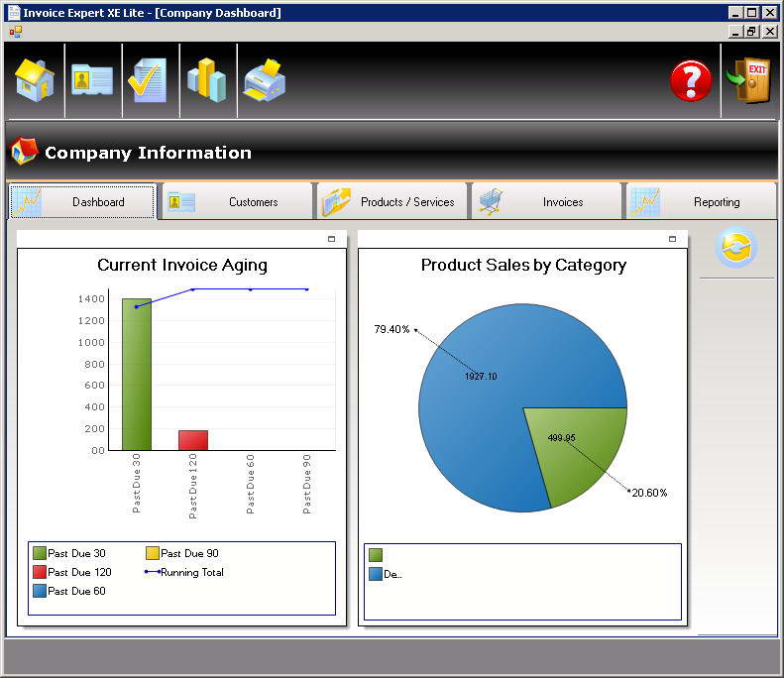The image size is (784, 678).
Task: Click the green Past Due 30 legend swatch
Action: (40, 553)
